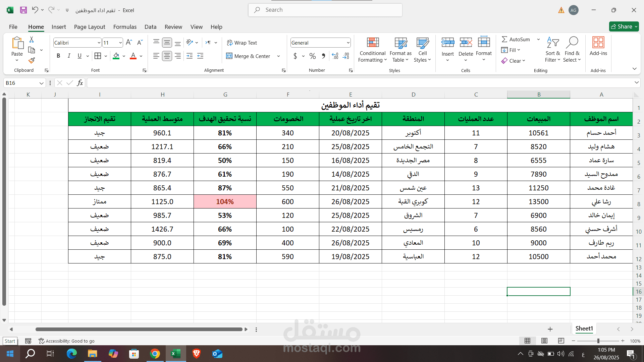This screenshot has width=644, height=362.
Task: Click the AutoSum button
Action: [516, 39]
